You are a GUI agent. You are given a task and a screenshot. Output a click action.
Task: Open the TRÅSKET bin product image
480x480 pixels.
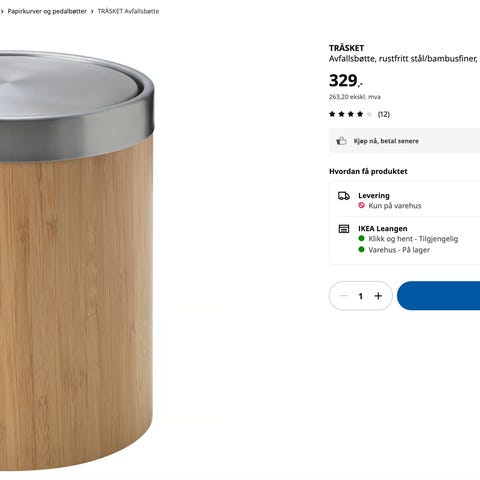[77, 260]
